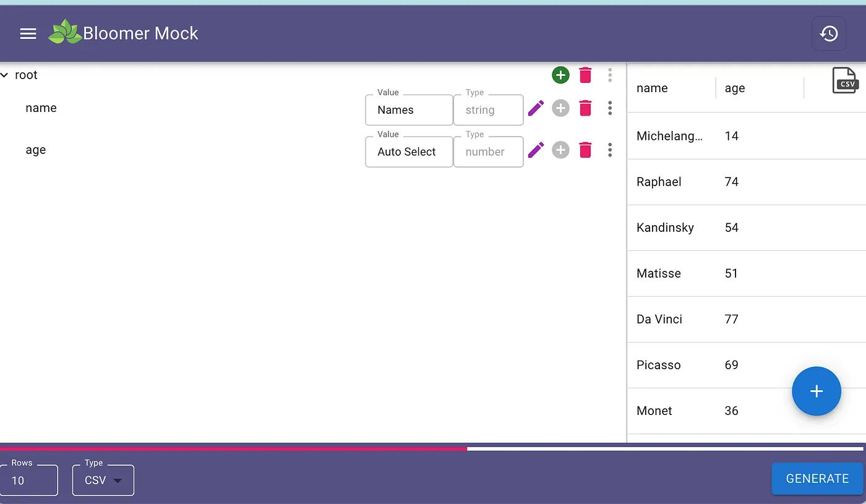
Task: Download the CSV file icon
Action: click(844, 80)
